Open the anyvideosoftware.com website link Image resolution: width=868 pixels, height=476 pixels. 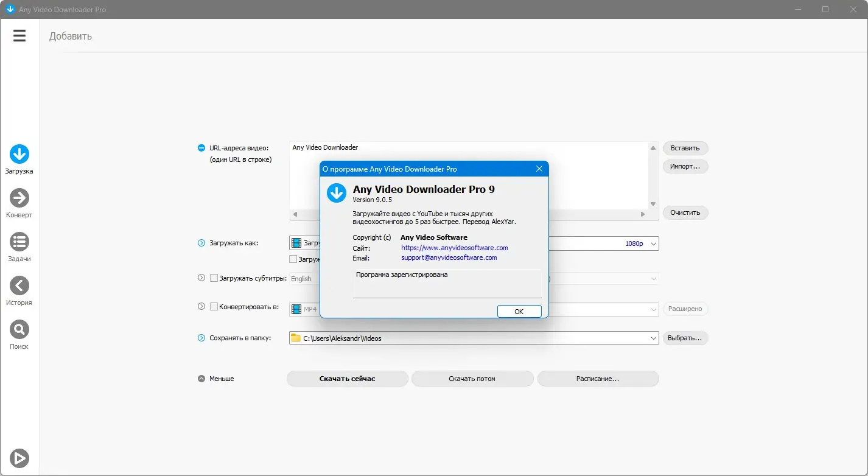(455, 248)
